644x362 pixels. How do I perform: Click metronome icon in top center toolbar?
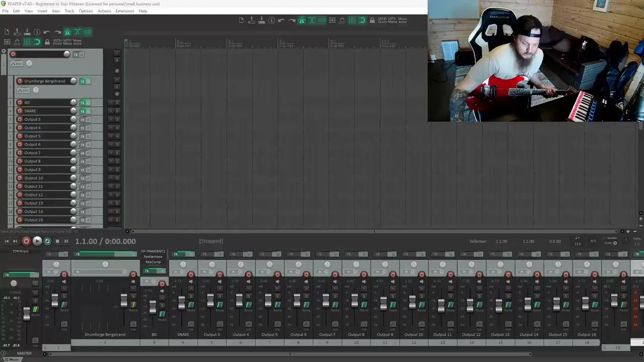coord(302,20)
